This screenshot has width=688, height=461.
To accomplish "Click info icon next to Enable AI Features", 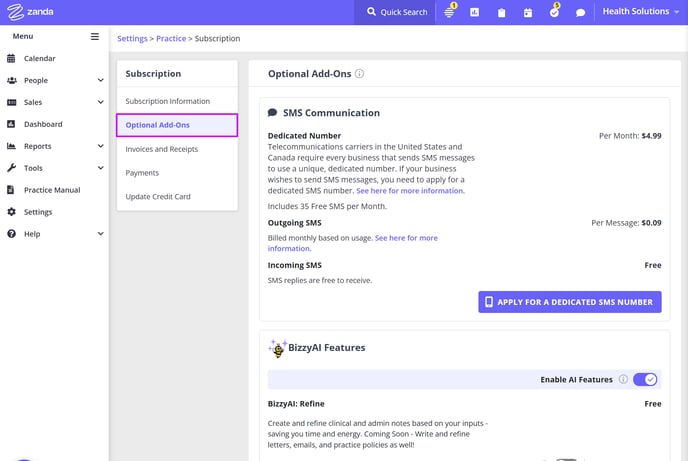I will pos(623,379).
